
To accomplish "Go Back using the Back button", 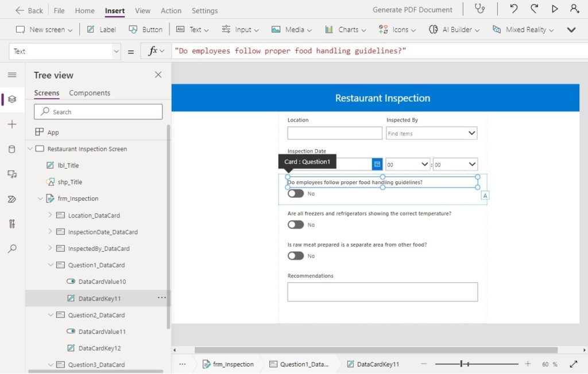I will [29, 10].
